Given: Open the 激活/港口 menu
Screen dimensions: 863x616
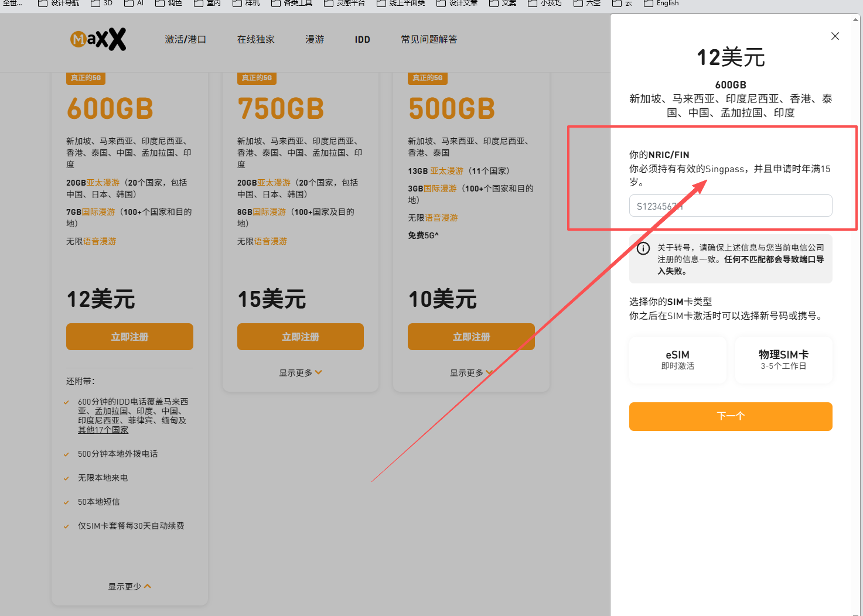Looking at the screenshot, I should point(185,39).
